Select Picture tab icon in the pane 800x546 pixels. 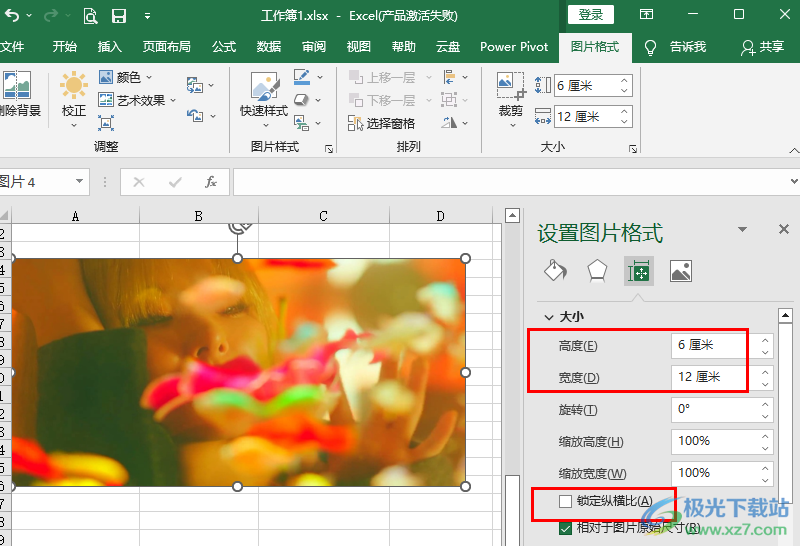pyautogui.click(x=681, y=270)
